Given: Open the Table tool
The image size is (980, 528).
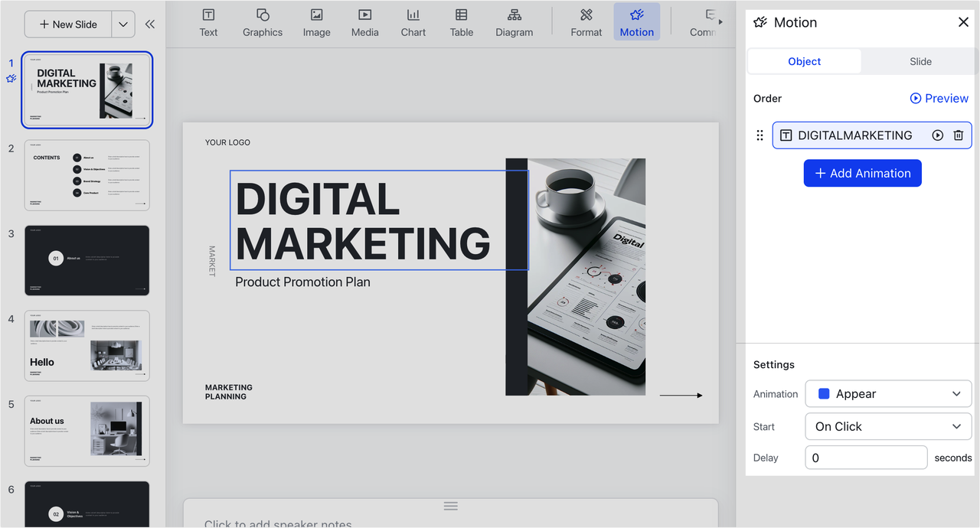Looking at the screenshot, I should coord(461,22).
